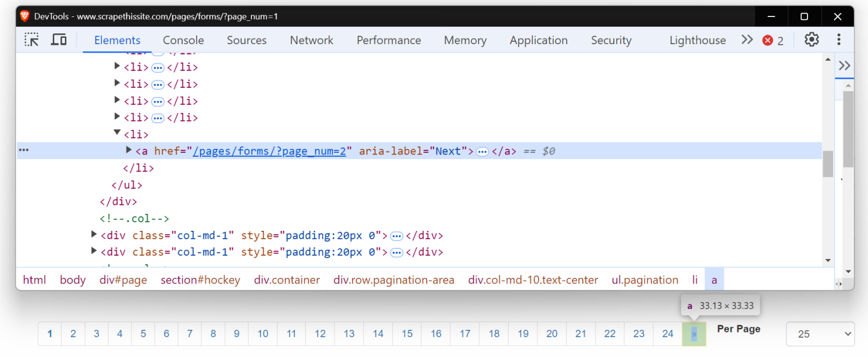Screen dimensions: 868x357
Task: Click the error counter showing 2 errors
Action: click(772, 40)
